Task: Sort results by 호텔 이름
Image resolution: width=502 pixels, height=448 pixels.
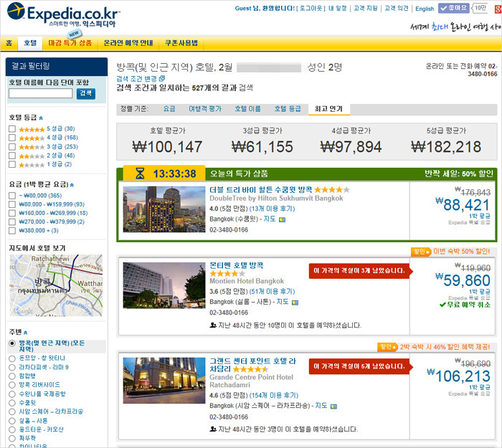Action: [x=248, y=109]
